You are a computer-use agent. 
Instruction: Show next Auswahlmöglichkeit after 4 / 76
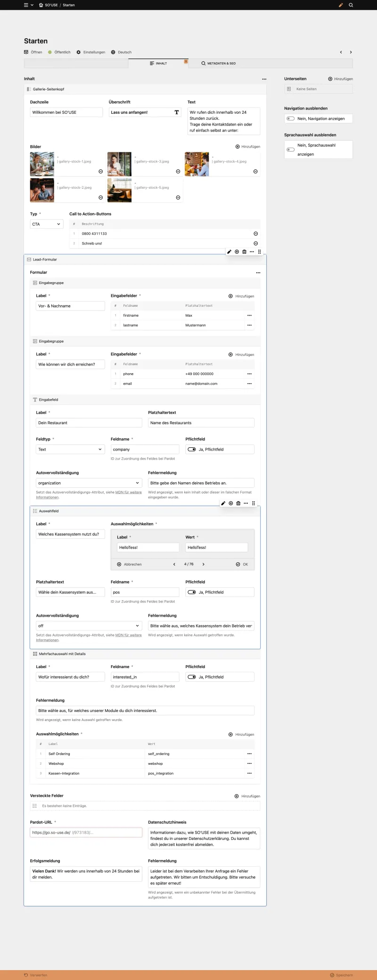point(203,564)
